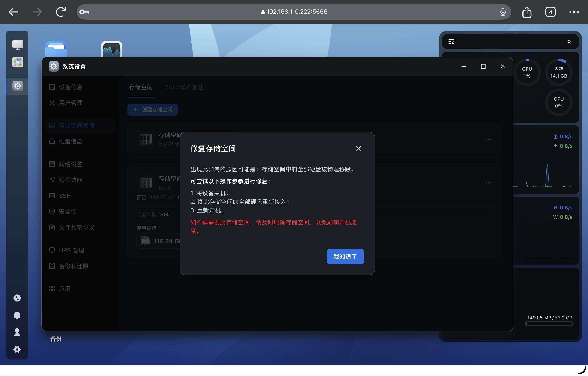Open the user profile icon in dock

[17, 332]
